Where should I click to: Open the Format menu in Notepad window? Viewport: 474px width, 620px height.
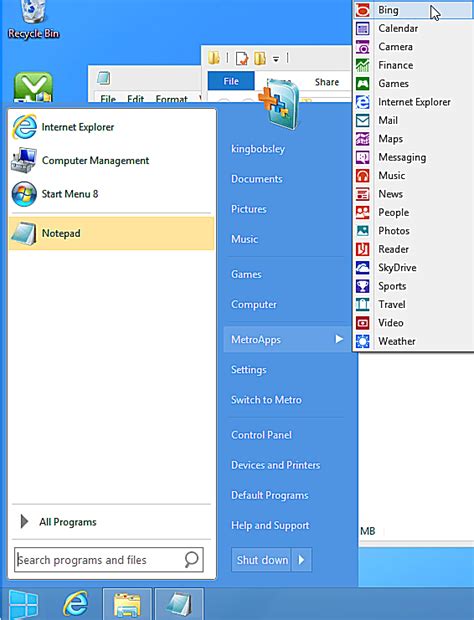172,98
